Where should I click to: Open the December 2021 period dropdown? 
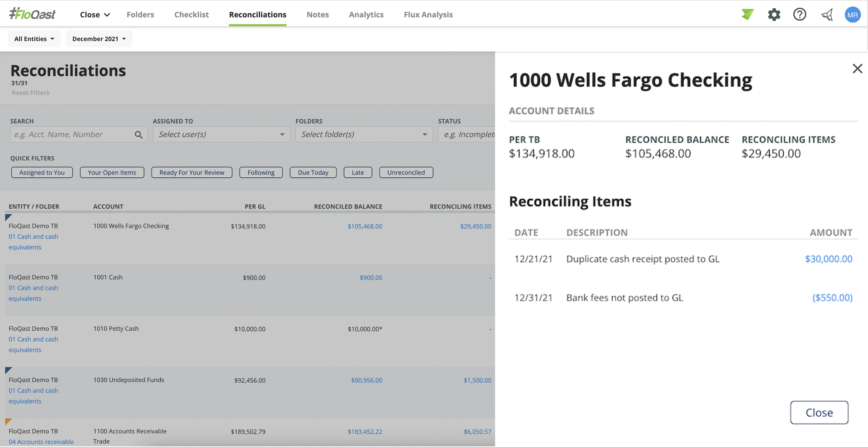(x=99, y=39)
